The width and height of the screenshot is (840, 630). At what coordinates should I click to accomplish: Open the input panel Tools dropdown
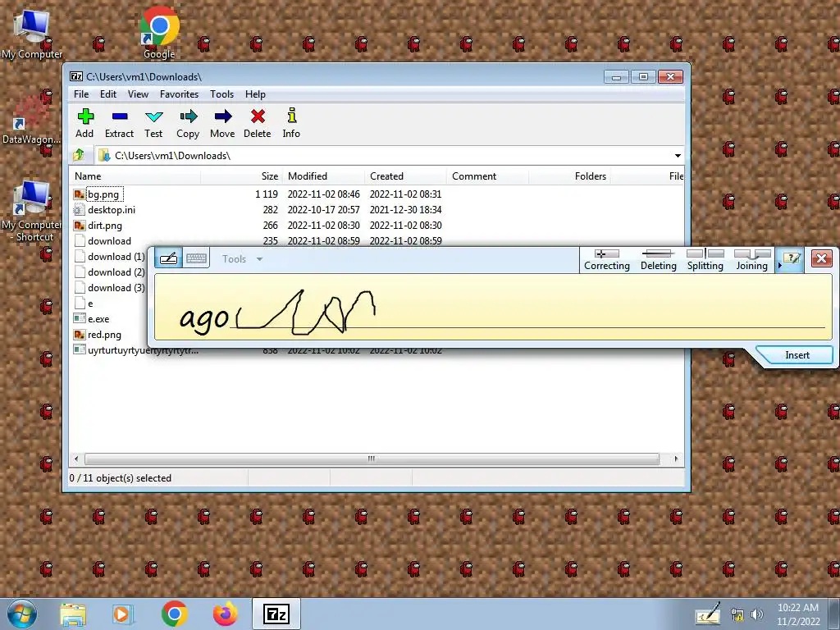[242, 259]
